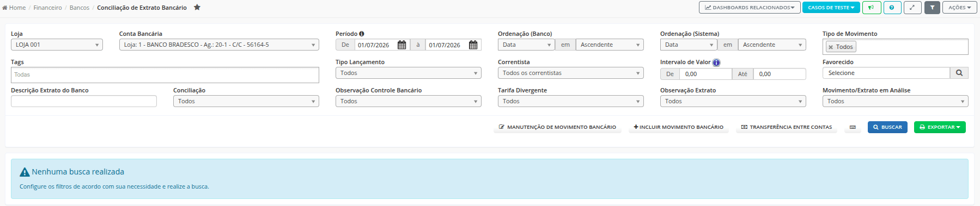Click the 'Conciliação de Extrato Bancário' title

(x=142, y=8)
